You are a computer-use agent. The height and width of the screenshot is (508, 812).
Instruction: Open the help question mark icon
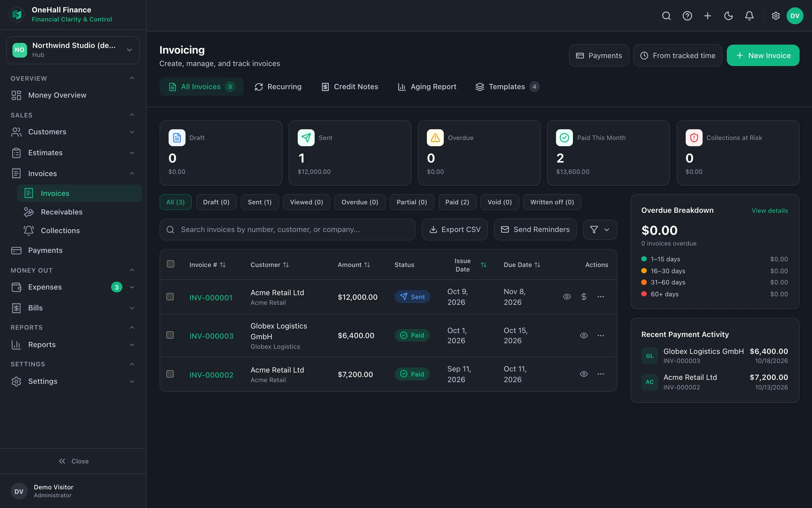point(687,16)
